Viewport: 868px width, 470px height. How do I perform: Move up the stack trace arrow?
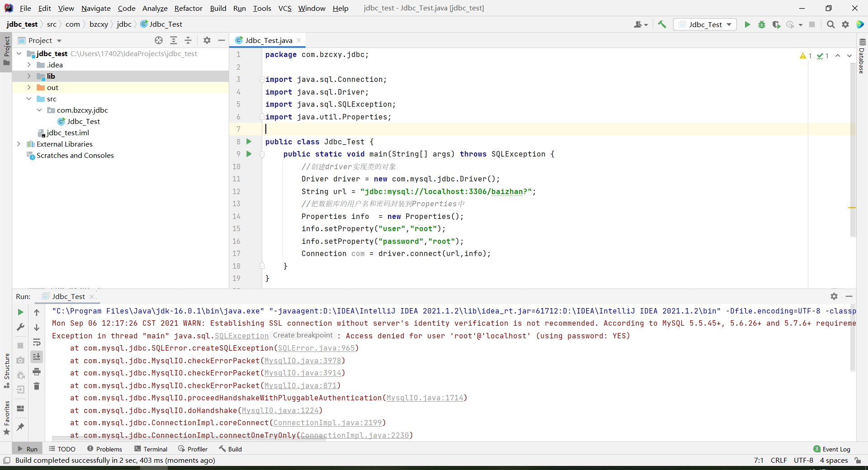pos(37,312)
